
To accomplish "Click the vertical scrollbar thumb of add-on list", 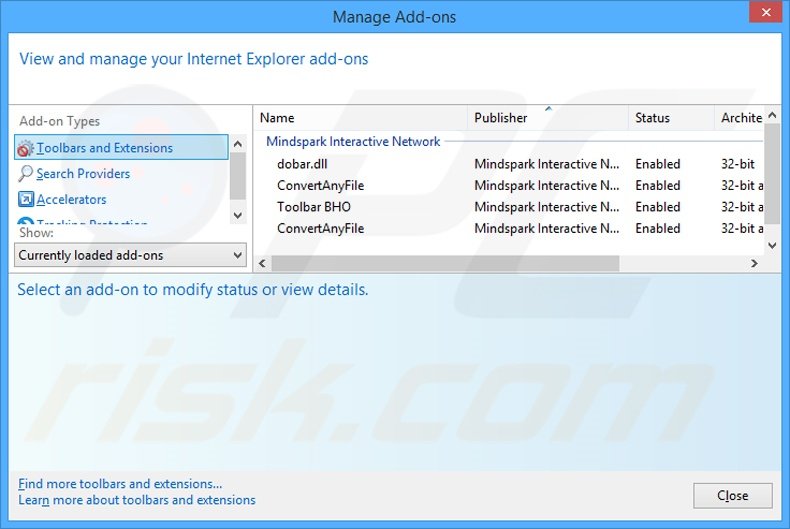I will (772, 174).
